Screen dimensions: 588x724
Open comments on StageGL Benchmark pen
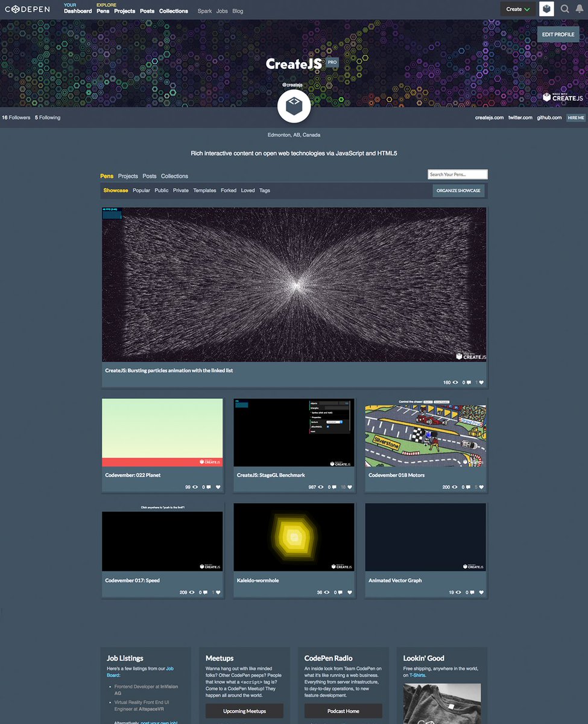pos(335,487)
